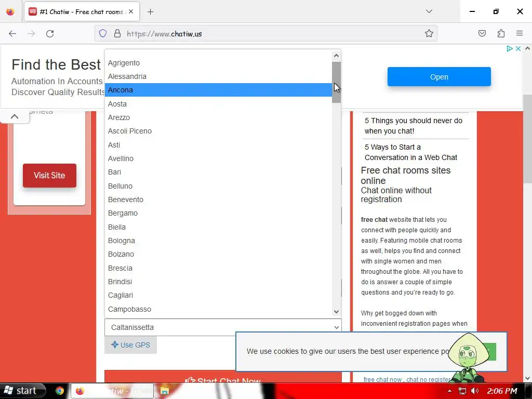Pick Bolzano from the options
This screenshot has width=532, height=399.
219,254
